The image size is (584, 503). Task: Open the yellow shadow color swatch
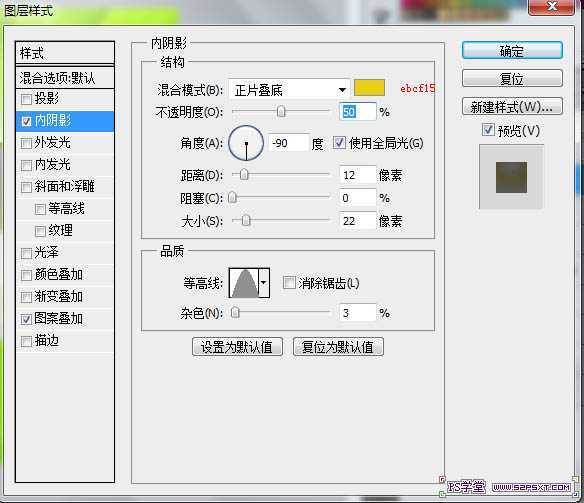tap(369, 88)
